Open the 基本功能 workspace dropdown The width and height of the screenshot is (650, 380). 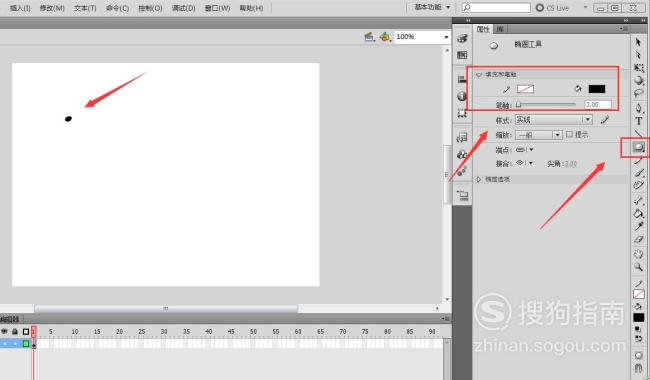tap(432, 7)
